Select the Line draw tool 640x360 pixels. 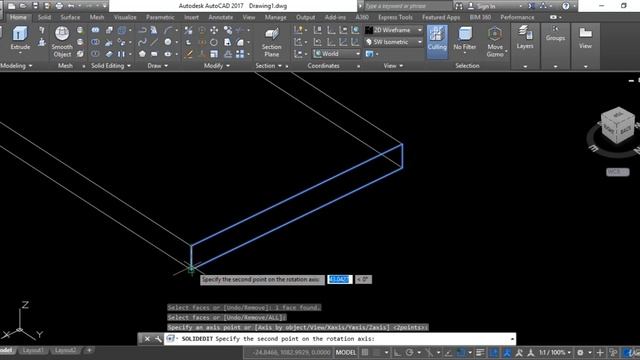tap(154, 42)
